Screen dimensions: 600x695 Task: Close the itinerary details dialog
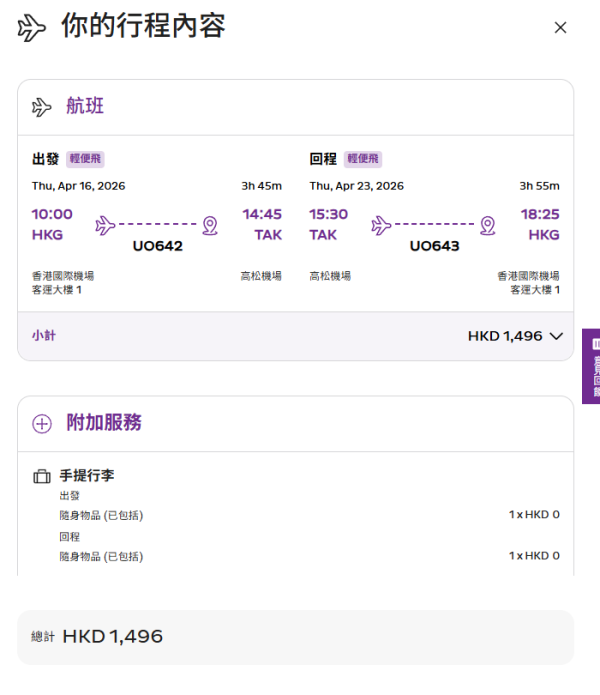pyautogui.click(x=560, y=27)
